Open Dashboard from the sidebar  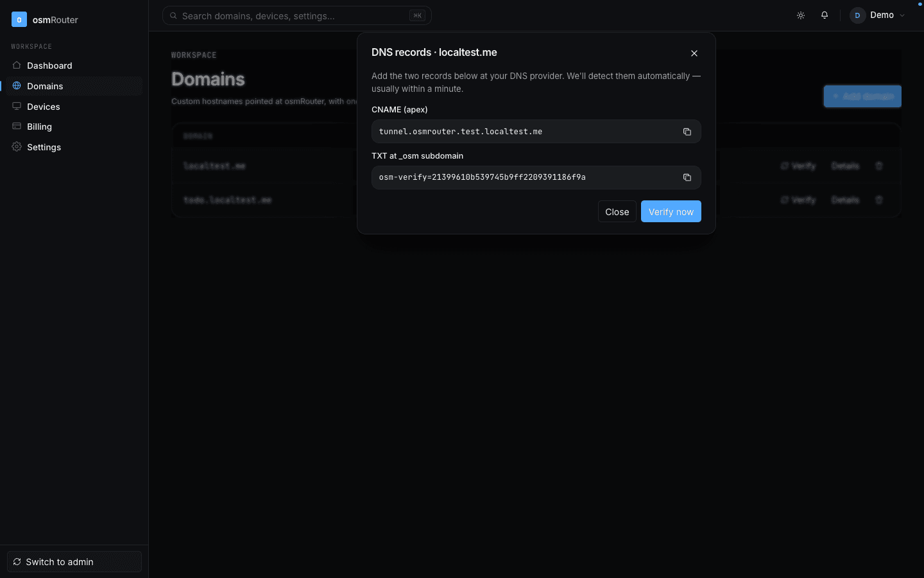(74, 66)
